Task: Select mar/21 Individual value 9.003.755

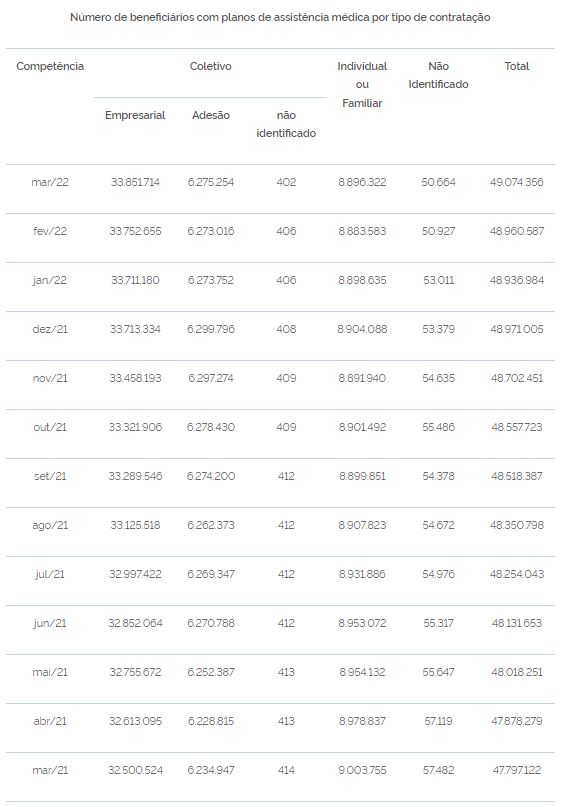Action: pos(362,770)
